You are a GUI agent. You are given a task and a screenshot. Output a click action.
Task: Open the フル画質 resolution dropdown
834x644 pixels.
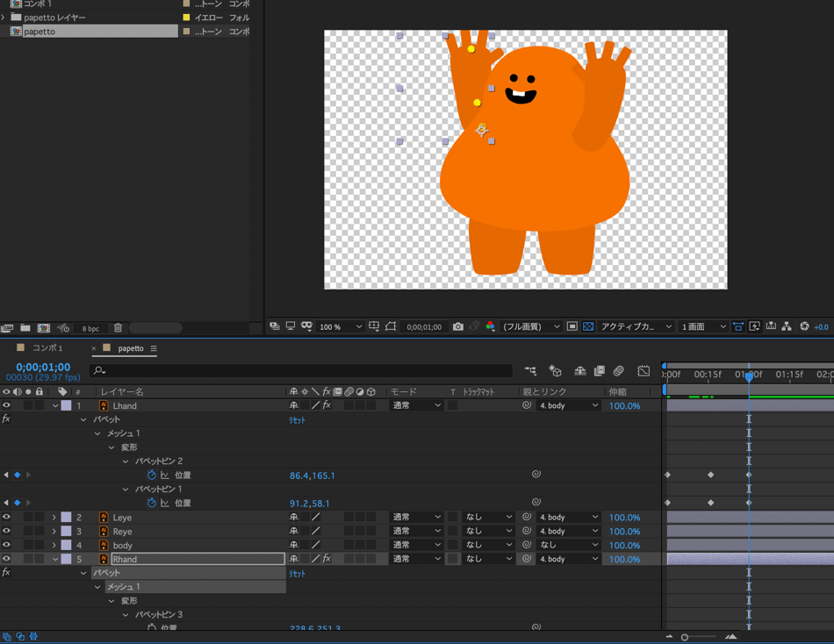531,326
